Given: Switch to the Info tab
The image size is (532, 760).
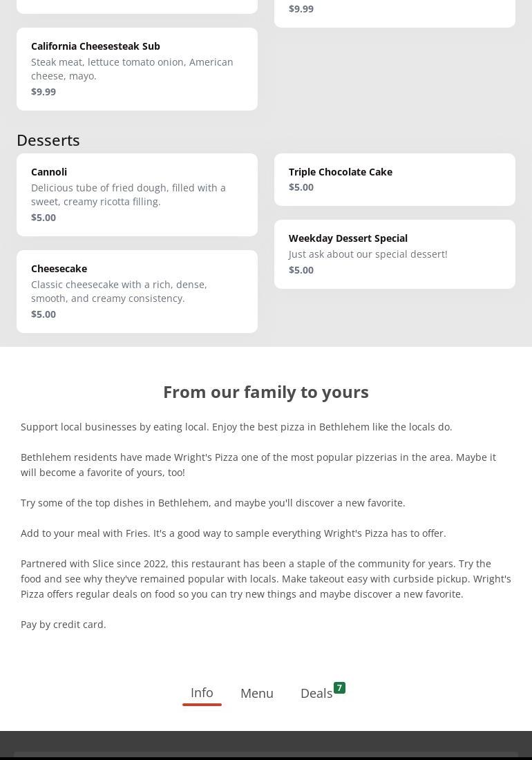Looking at the screenshot, I should (202, 692).
